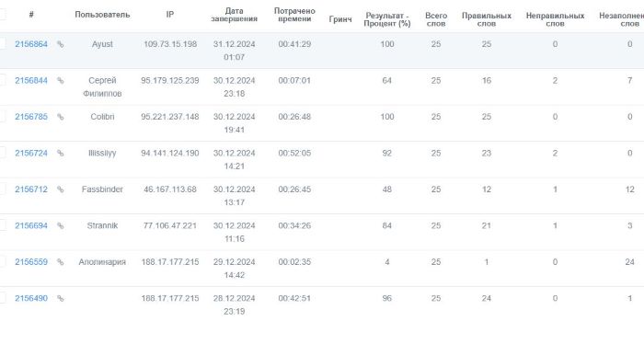Click the percent icon beside result 2156864
Viewport: 644px width, 344px height.
[61, 44]
